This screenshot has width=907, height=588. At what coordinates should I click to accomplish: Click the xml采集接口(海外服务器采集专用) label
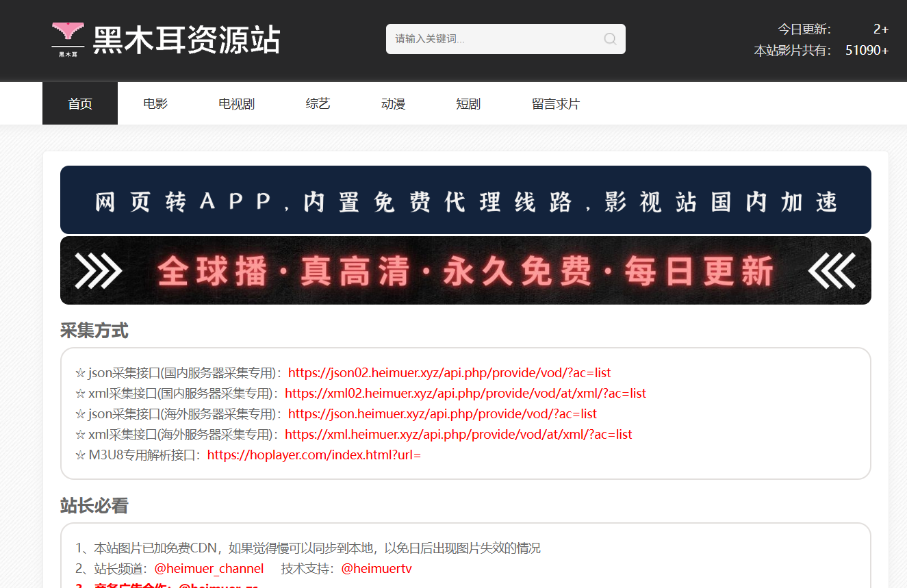(178, 435)
